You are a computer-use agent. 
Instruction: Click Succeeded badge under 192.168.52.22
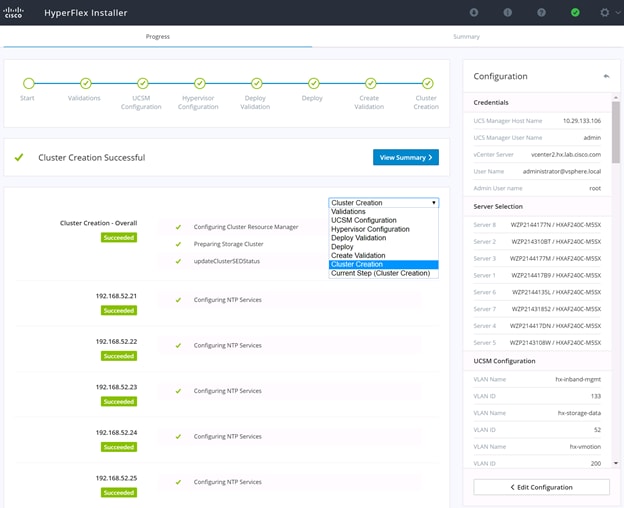119,356
